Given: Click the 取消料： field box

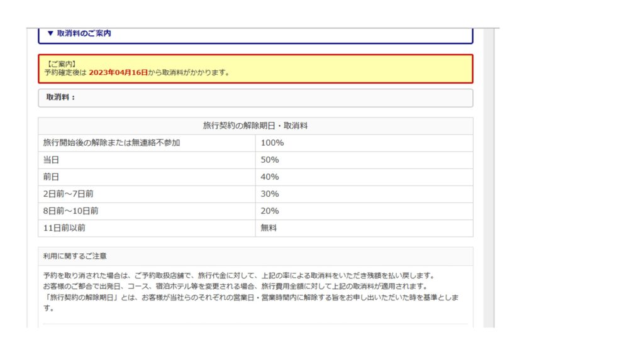Looking at the screenshot, I should [x=255, y=98].
